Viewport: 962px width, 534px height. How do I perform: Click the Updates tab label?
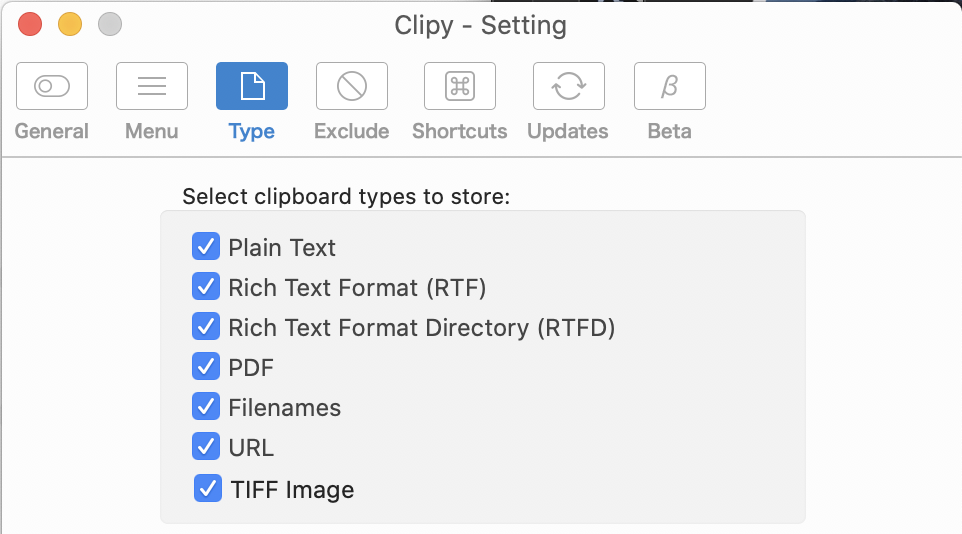click(568, 131)
